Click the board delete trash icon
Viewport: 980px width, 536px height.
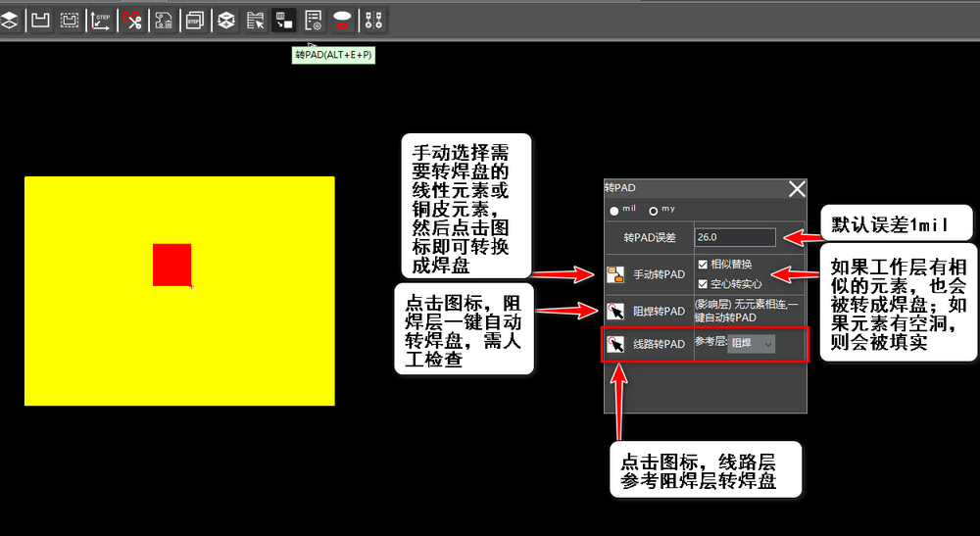(x=165, y=21)
